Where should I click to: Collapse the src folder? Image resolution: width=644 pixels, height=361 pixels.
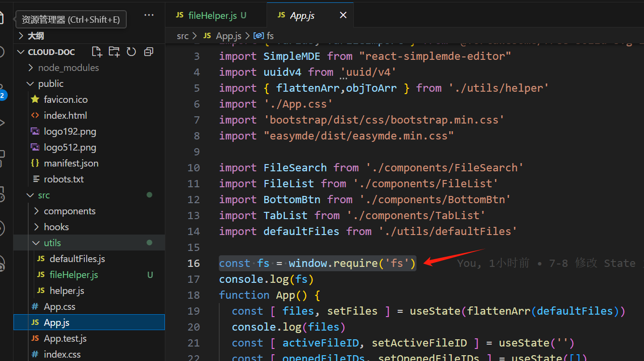click(x=89, y=195)
